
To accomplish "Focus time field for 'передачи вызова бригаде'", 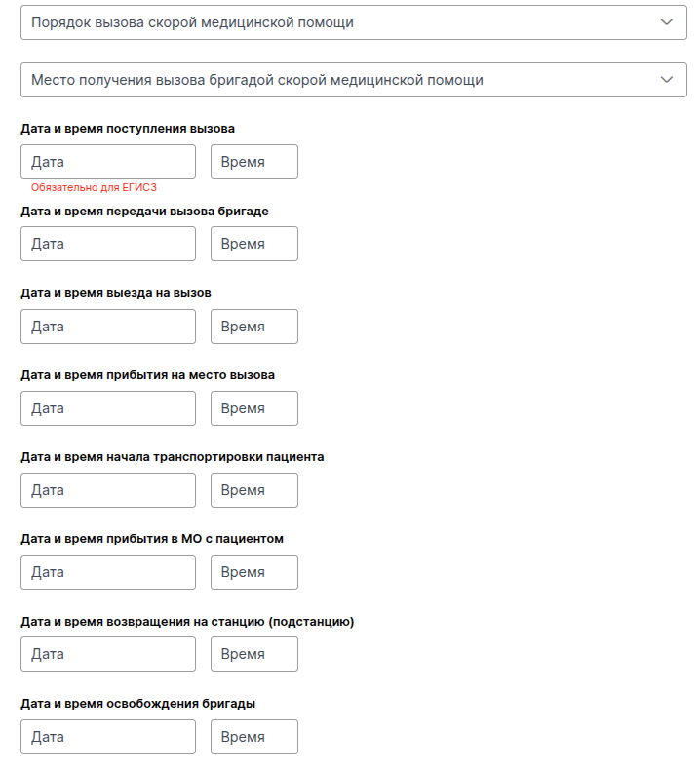I will pos(253,244).
